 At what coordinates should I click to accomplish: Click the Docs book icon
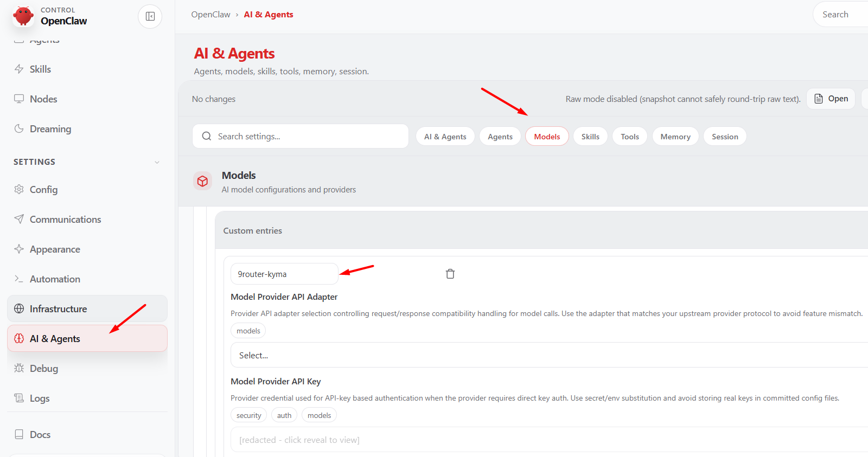(19, 434)
